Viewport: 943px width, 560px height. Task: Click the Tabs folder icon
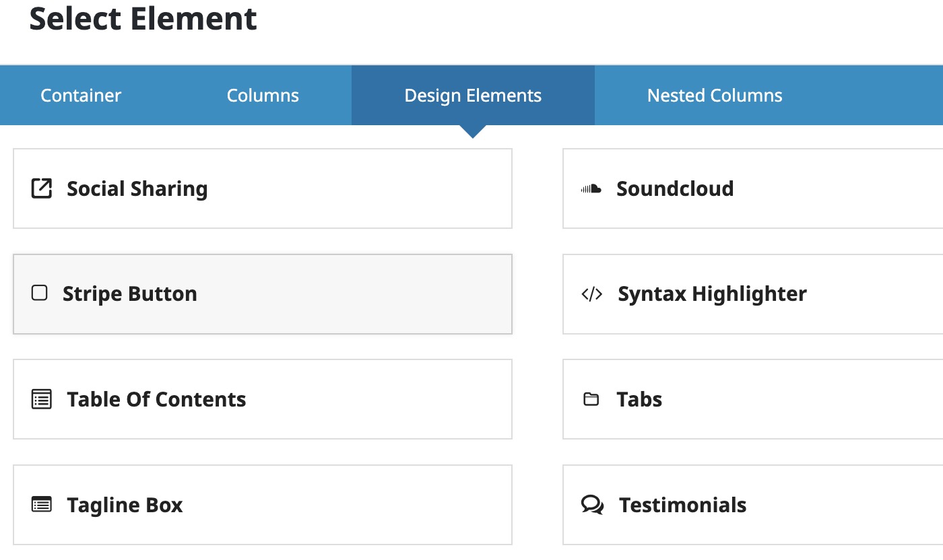591,399
